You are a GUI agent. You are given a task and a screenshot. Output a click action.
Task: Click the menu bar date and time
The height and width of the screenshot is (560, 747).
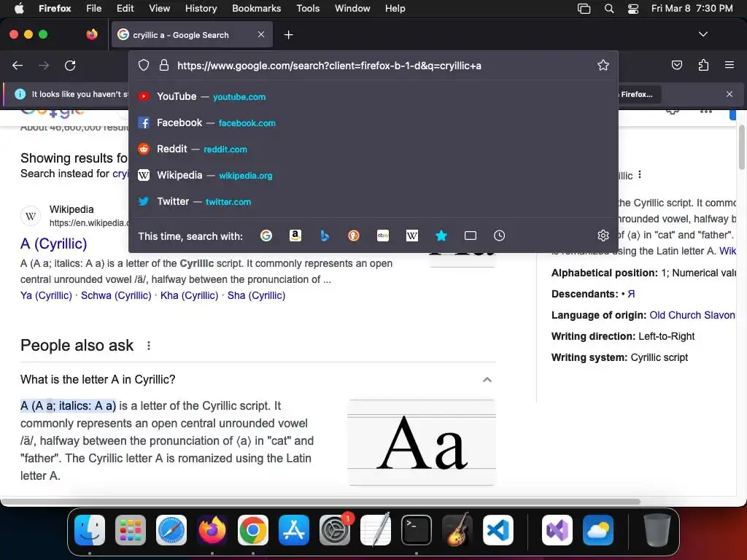coord(692,9)
